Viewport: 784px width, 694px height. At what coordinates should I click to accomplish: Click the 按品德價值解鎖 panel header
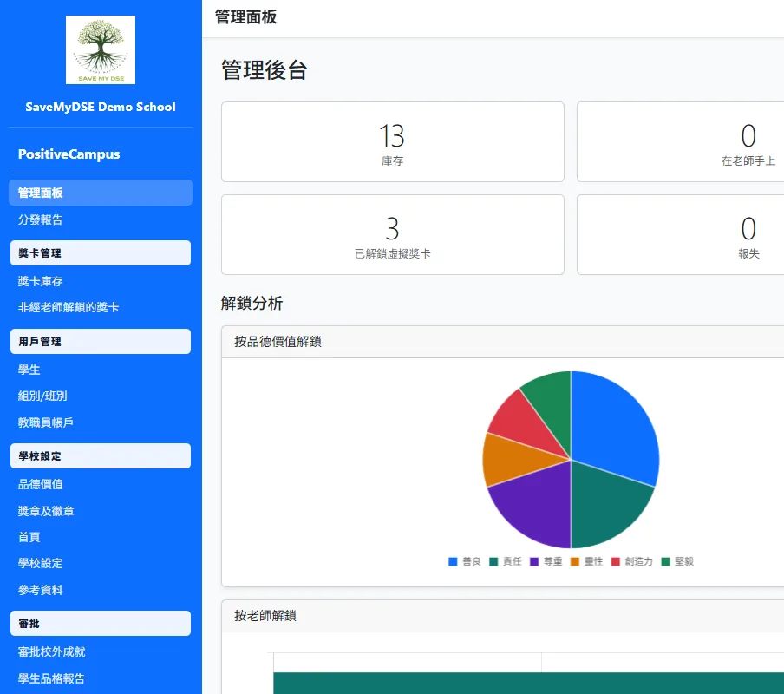(x=502, y=342)
